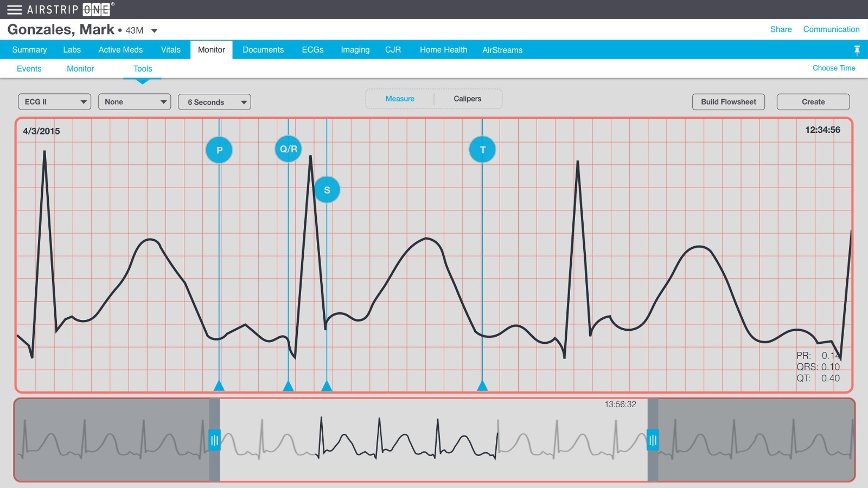
Task: Toggle the Calipers mode
Action: (468, 99)
